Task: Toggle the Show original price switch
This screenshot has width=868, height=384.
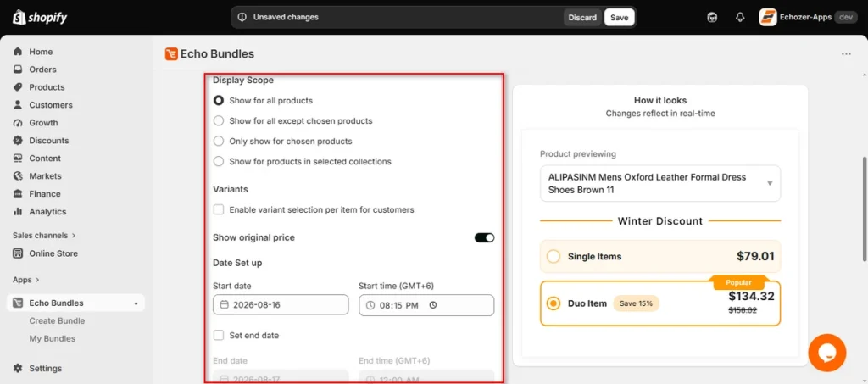Action: click(x=484, y=237)
